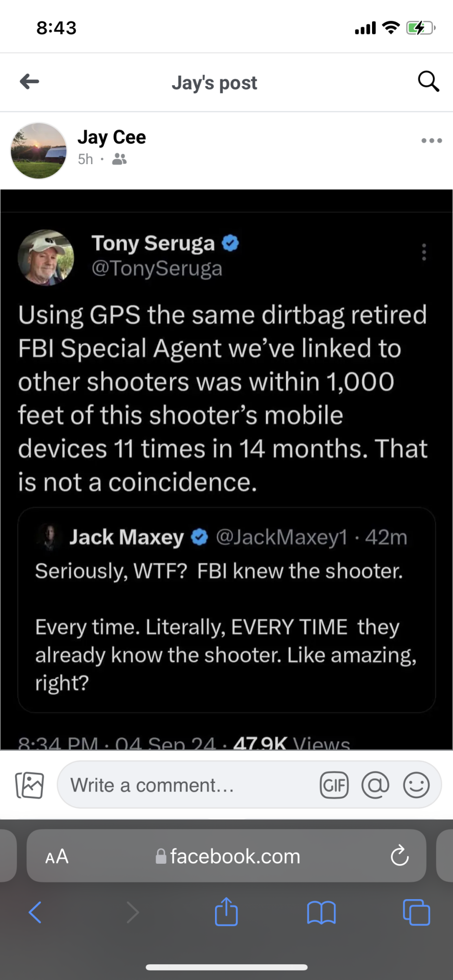Open the emoji picker smiley icon
The width and height of the screenshot is (453, 980).
(x=416, y=785)
